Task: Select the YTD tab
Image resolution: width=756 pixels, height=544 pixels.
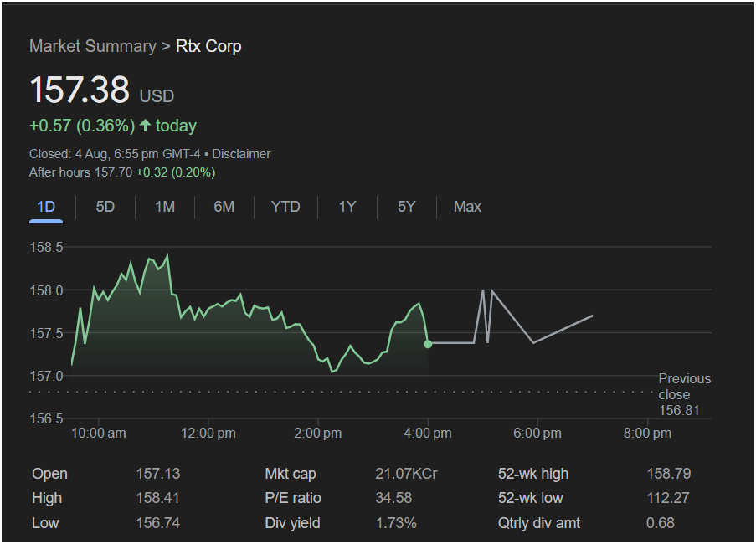Action: (x=285, y=207)
